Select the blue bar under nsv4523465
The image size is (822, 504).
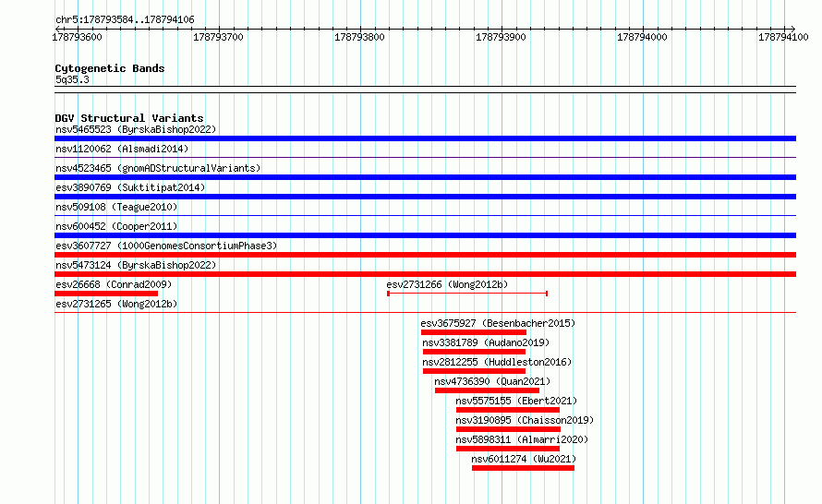pos(425,177)
